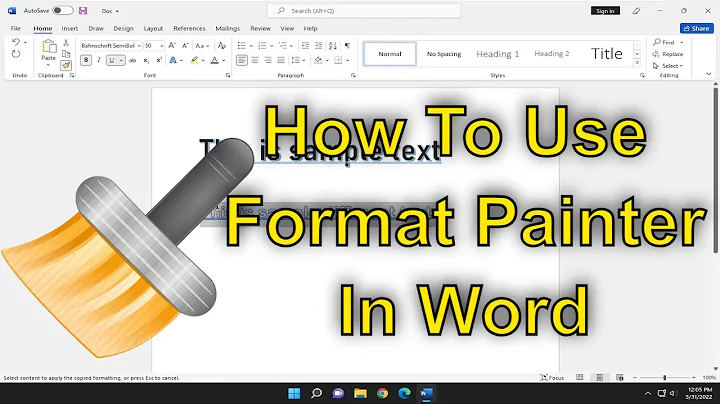Align text right
The image size is (720, 404).
[268, 60]
